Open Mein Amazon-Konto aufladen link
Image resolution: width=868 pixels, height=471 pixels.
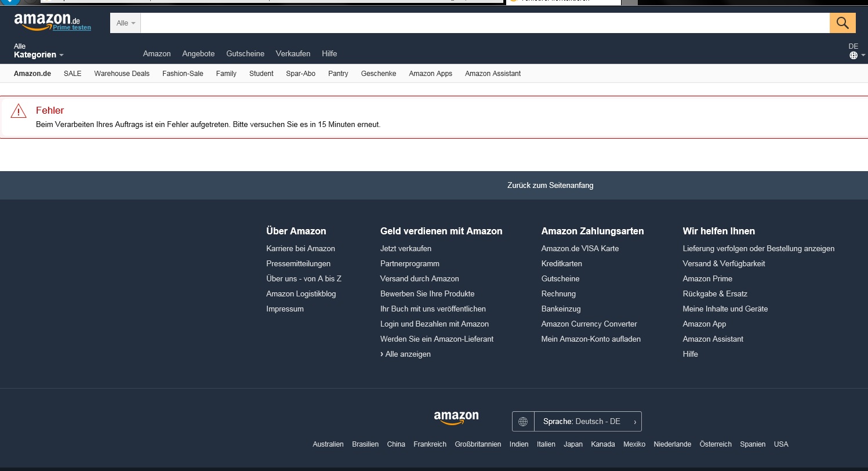click(591, 339)
